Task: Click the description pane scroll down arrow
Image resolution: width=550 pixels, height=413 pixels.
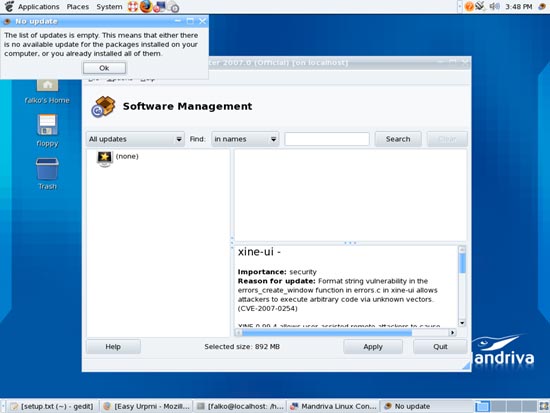Action: (462, 323)
